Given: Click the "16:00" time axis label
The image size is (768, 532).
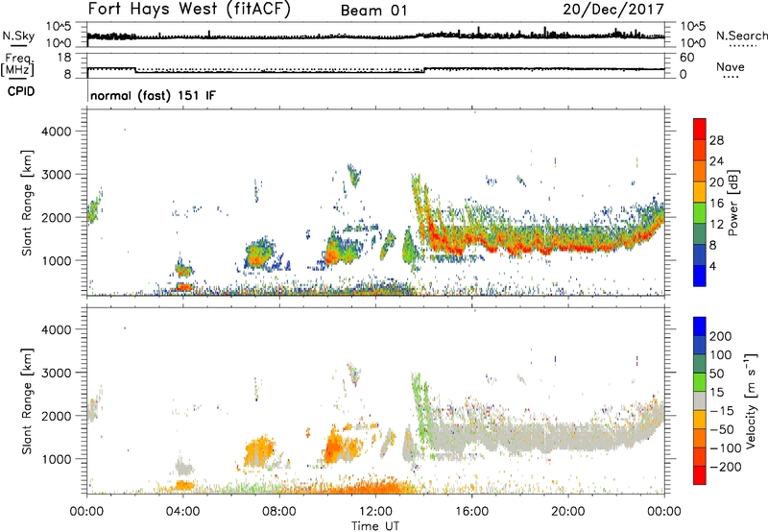Looking at the screenshot, I should (471, 512).
